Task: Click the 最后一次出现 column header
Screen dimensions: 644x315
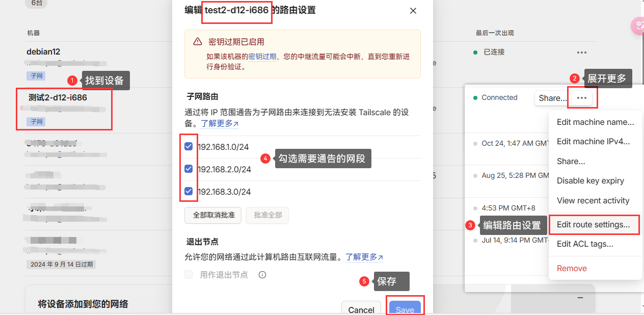Action: (x=495, y=33)
